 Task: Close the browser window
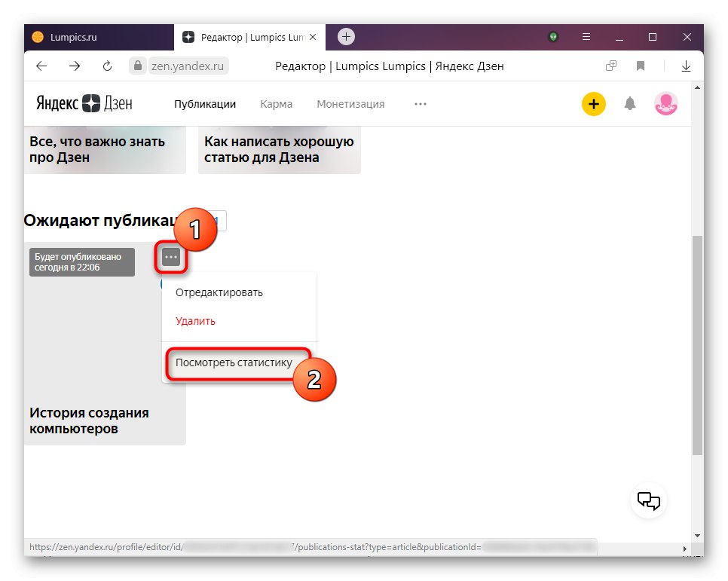[687, 37]
